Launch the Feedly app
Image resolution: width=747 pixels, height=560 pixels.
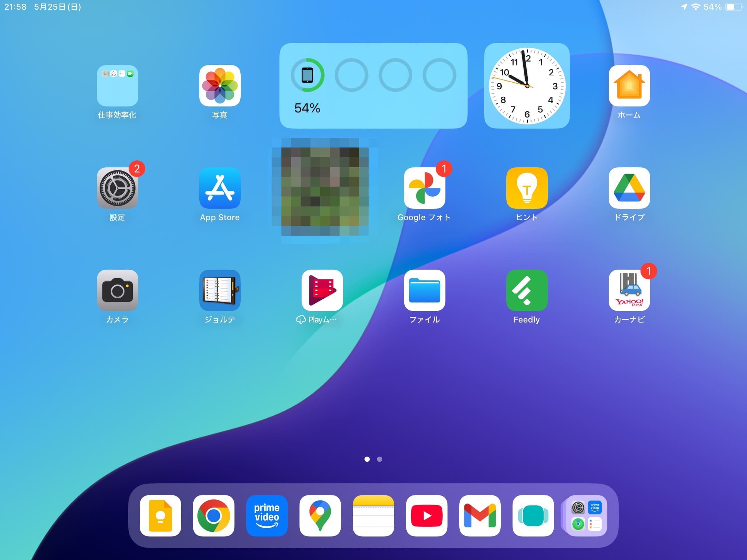tap(527, 290)
